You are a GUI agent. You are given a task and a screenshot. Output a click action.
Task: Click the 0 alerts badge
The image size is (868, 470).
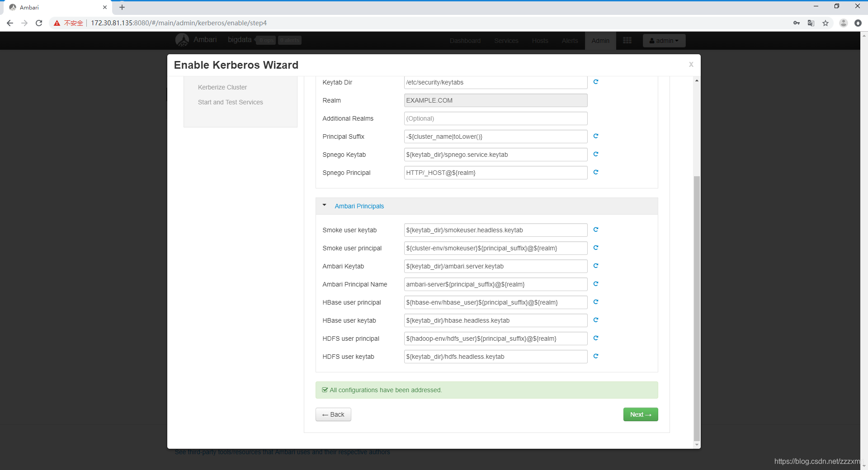(x=290, y=40)
